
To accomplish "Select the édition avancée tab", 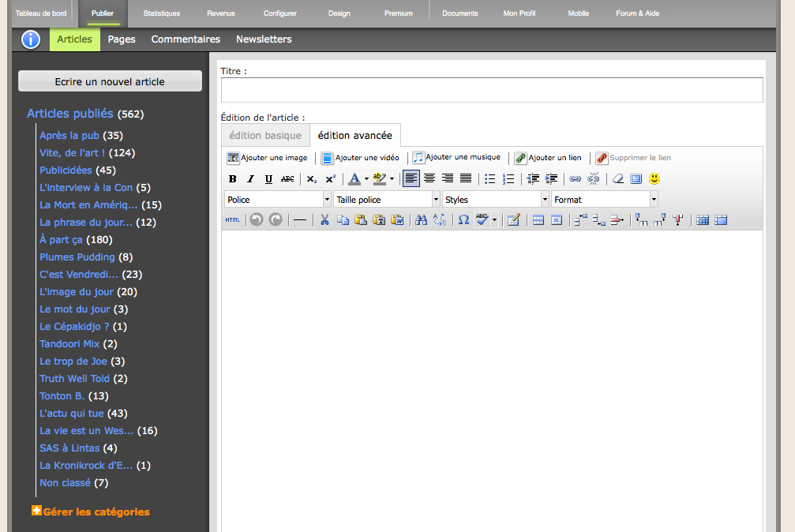I will click(x=355, y=136).
